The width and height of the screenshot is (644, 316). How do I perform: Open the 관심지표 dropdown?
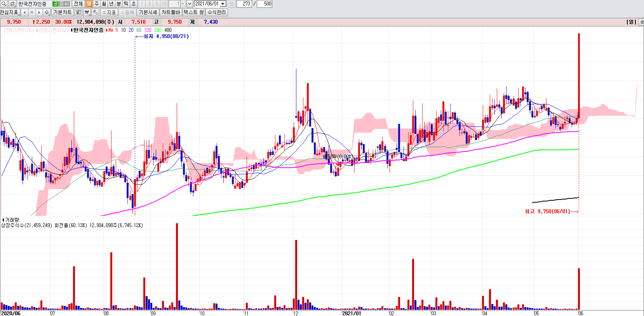pyautogui.click(x=10, y=12)
